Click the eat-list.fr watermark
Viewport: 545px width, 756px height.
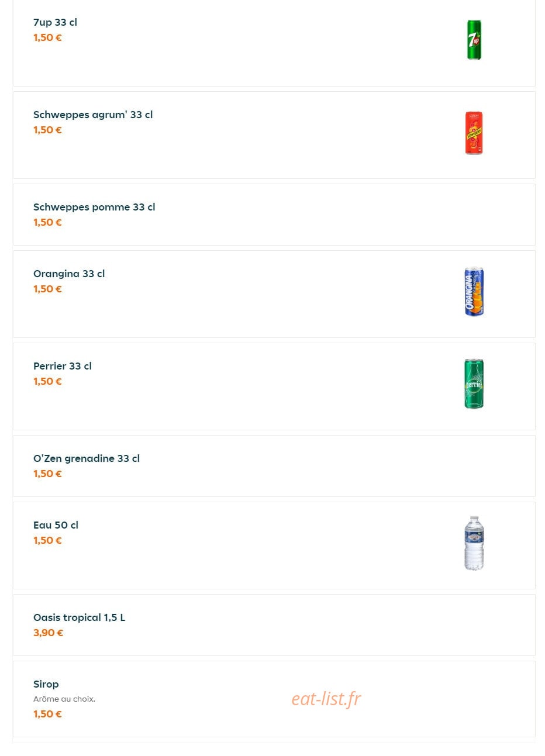[x=326, y=698]
